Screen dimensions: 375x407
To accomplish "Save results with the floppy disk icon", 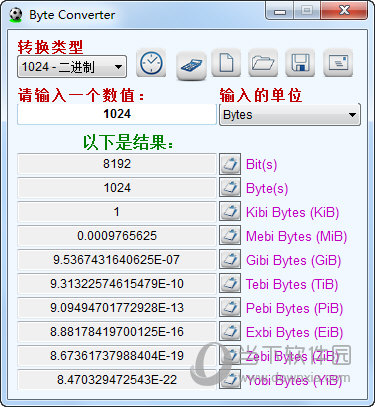I will [300, 63].
